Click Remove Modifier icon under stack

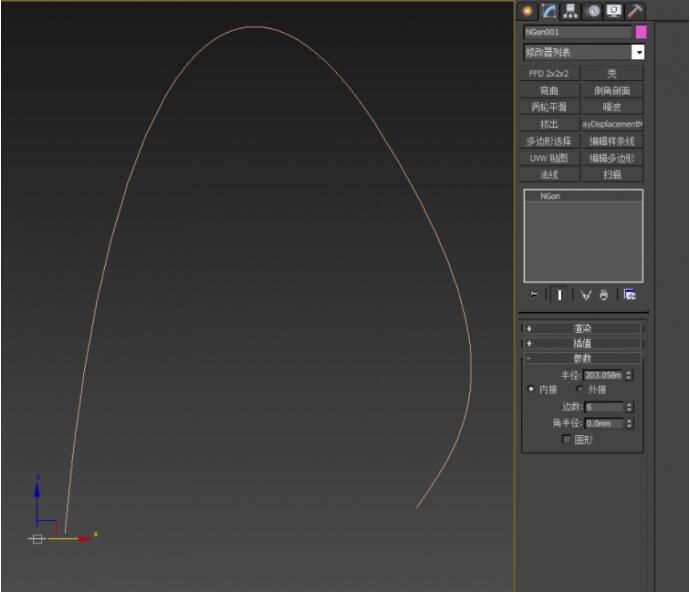point(604,295)
